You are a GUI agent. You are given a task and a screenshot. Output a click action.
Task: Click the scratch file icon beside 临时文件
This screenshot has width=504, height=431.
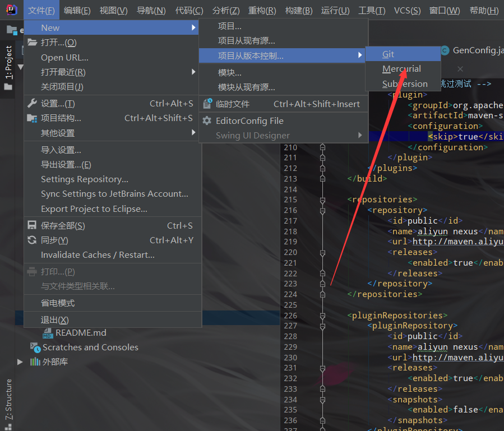pyautogui.click(x=207, y=104)
